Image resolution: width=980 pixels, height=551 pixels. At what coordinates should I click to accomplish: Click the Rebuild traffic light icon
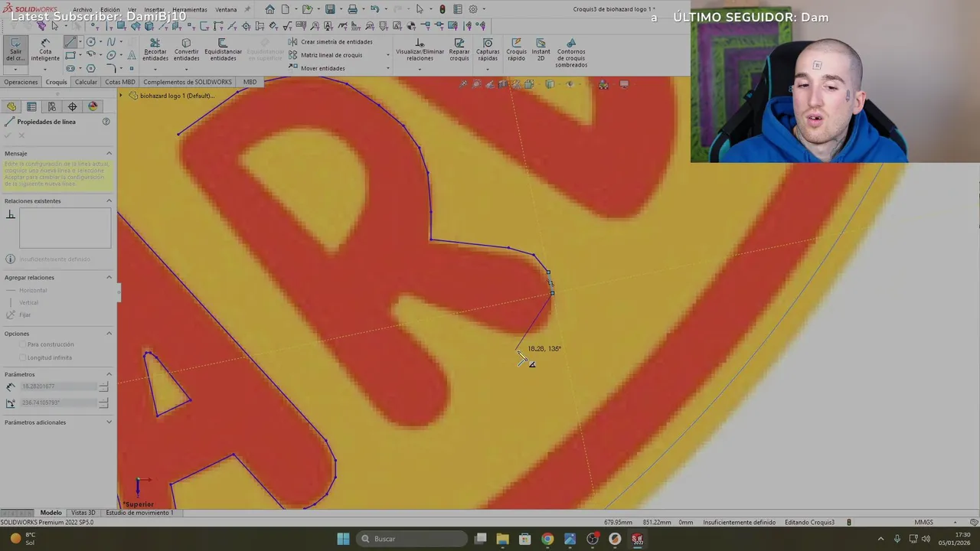[442, 9]
